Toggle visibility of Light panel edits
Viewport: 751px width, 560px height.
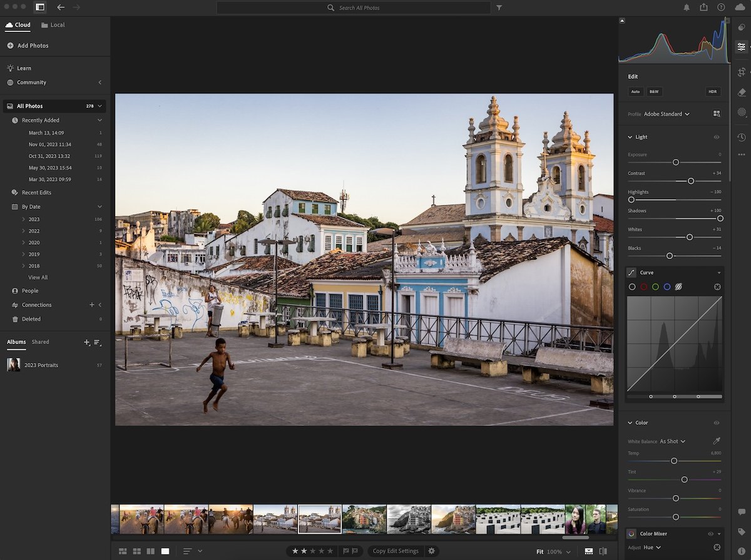[717, 137]
